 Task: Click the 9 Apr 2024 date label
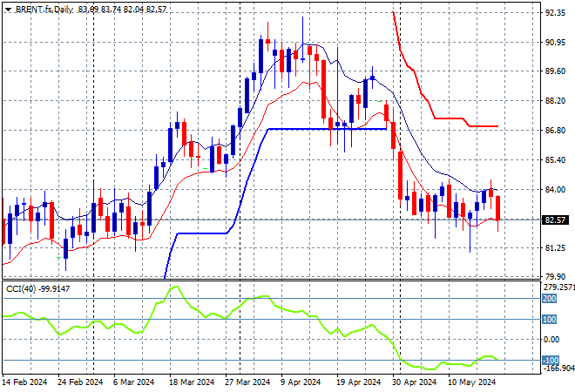tap(301, 382)
